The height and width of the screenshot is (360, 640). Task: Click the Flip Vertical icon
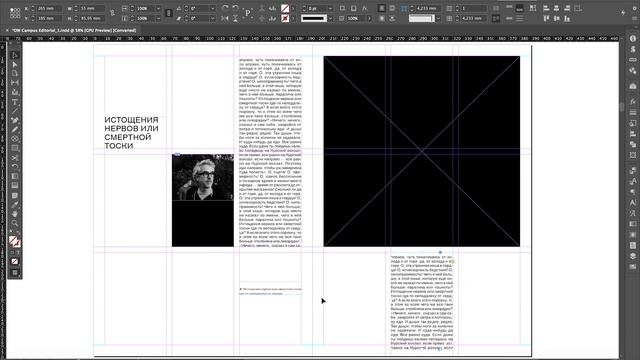tap(236, 18)
